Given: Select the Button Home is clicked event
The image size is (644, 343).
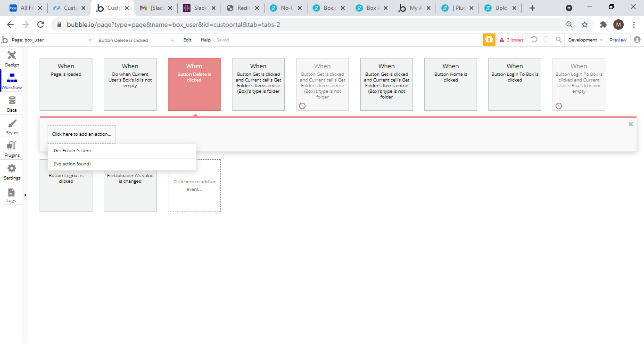Looking at the screenshot, I should click(451, 84).
